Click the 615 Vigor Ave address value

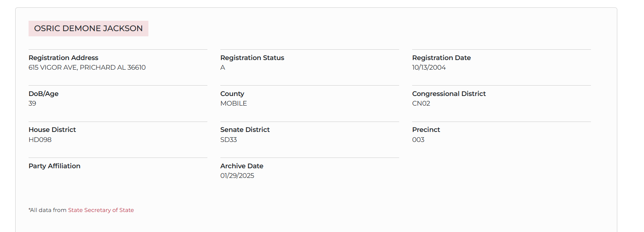(x=87, y=67)
